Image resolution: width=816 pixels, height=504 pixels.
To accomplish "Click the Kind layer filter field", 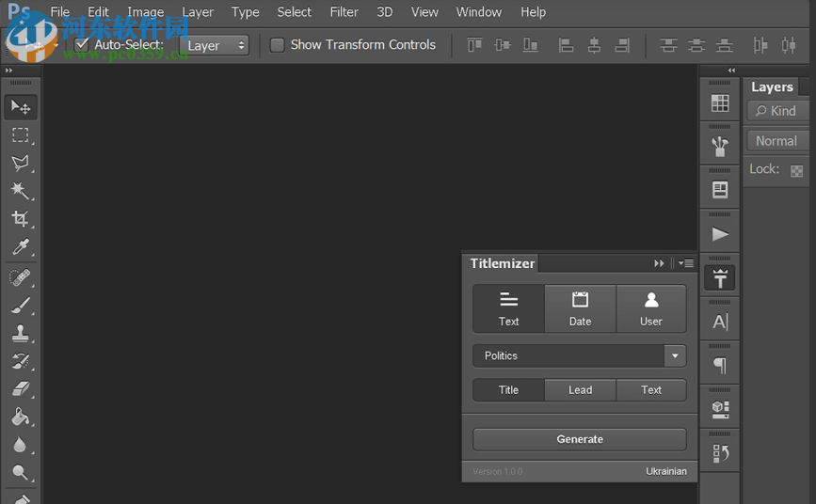I will (781, 111).
